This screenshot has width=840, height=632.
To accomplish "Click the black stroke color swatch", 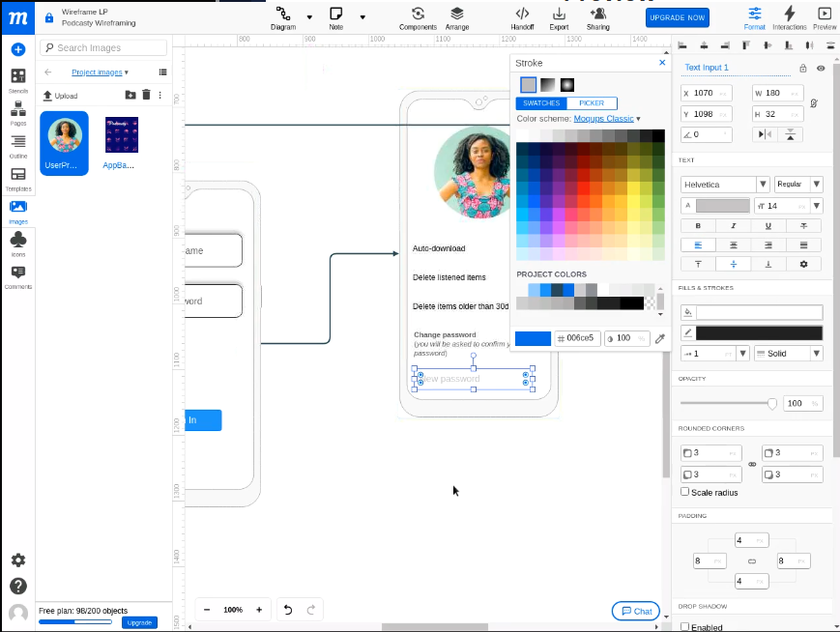I will click(x=759, y=333).
